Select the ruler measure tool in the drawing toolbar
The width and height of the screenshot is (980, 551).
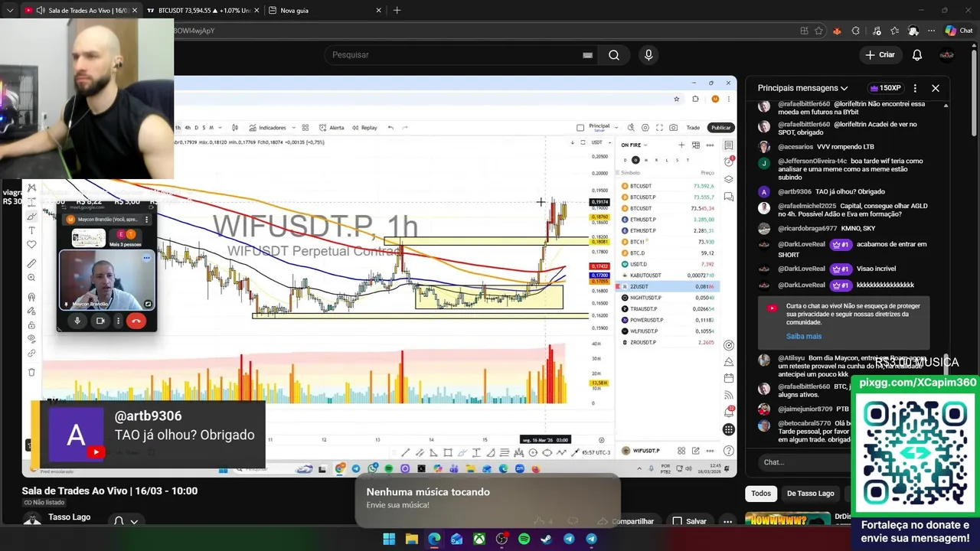click(31, 263)
